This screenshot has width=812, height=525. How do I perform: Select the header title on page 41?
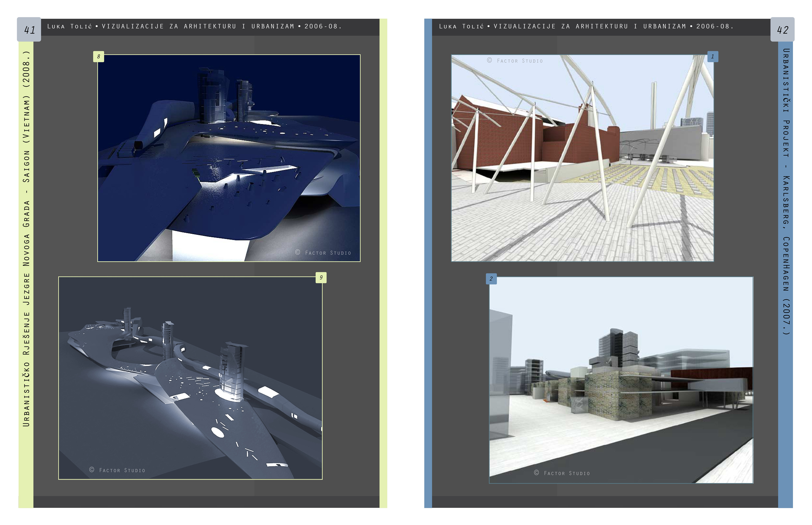(x=195, y=26)
